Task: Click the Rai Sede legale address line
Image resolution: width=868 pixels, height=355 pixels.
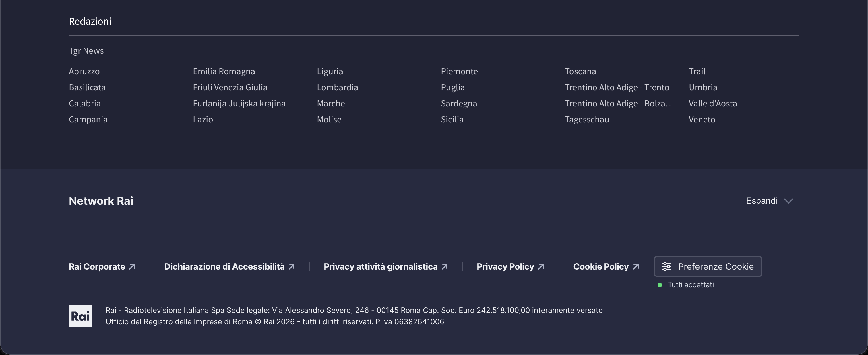Action: [x=354, y=310]
